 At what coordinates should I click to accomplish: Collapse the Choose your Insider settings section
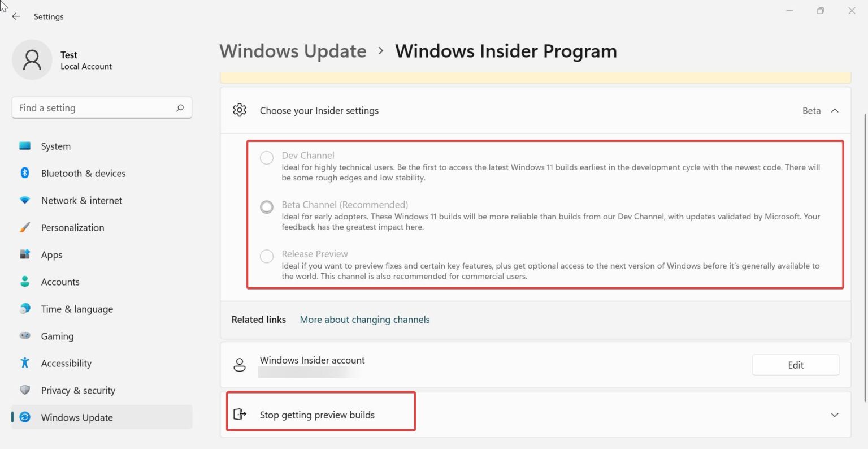835,111
